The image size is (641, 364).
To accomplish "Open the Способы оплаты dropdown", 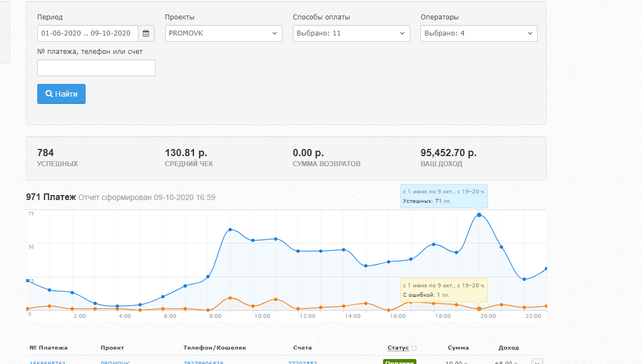I will pos(351,33).
